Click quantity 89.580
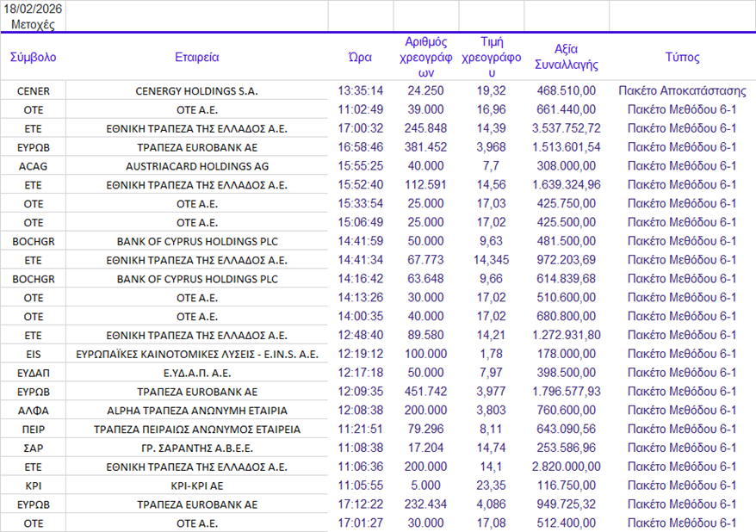 click(x=425, y=335)
